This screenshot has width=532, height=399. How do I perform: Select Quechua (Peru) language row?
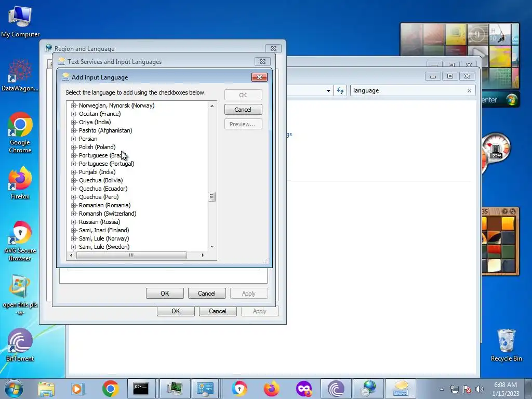tap(99, 197)
